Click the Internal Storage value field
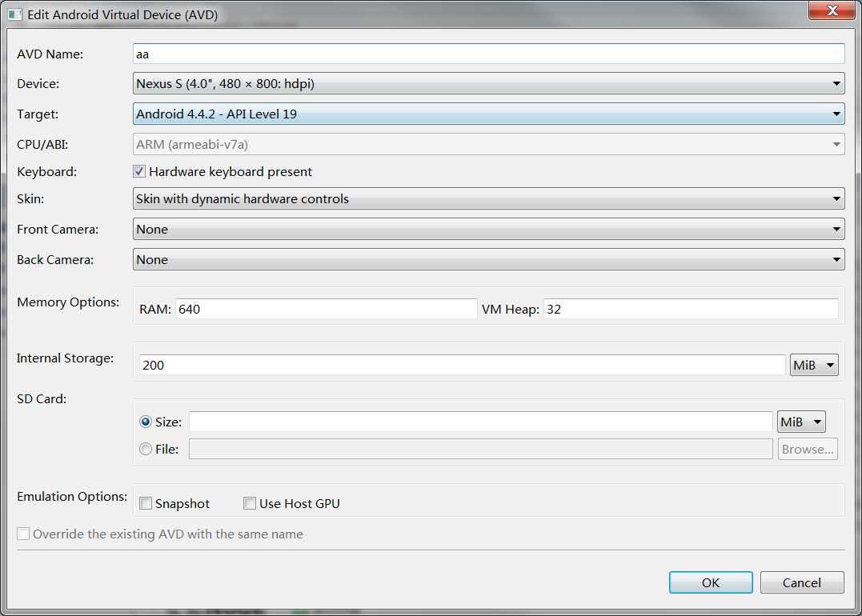This screenshot has height=616, width=862. point(462,365)
